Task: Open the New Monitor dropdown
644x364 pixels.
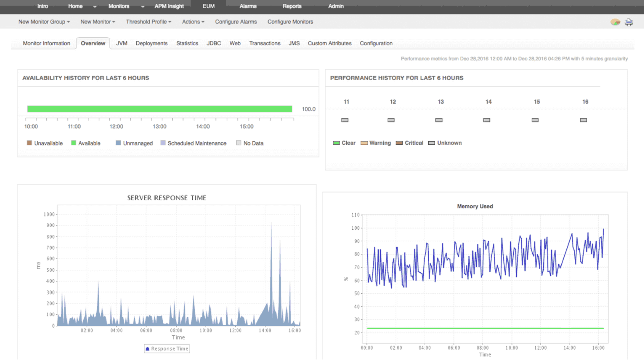Action: (x=98, y=22)
